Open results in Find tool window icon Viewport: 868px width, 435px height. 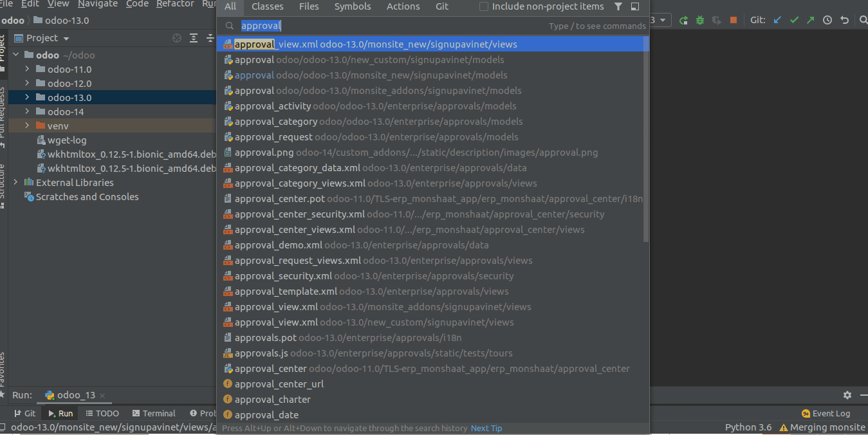(x=635, y=6)
